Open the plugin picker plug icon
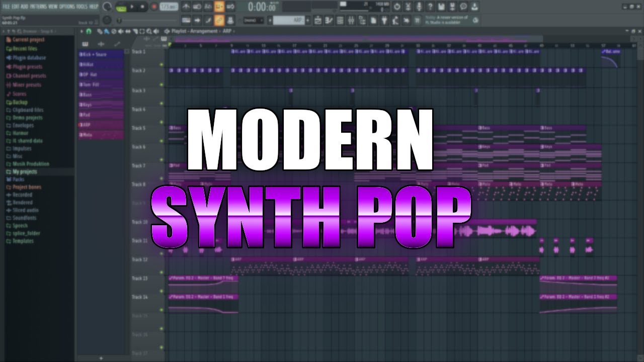Image resolution: width=644 pixels, height=362 pixels. coord(384,20)
